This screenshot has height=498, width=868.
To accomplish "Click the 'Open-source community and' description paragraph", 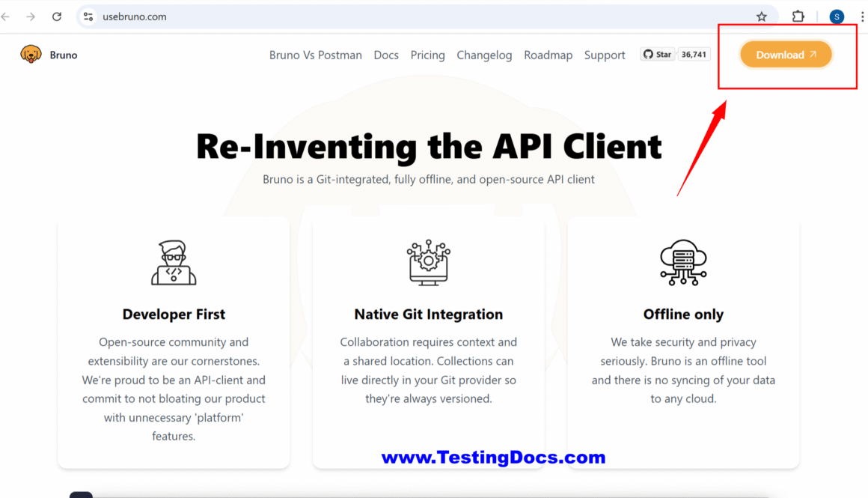I will 174,389.
